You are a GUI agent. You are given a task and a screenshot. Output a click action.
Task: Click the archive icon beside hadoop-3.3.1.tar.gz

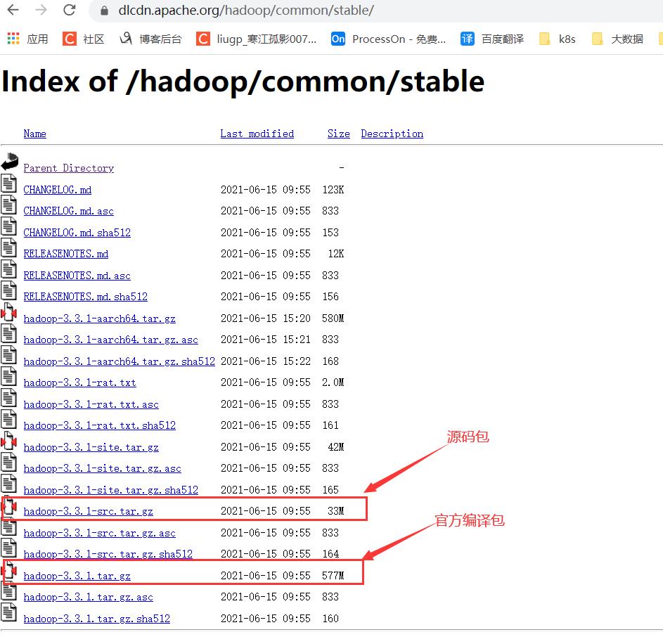[8, 570]
